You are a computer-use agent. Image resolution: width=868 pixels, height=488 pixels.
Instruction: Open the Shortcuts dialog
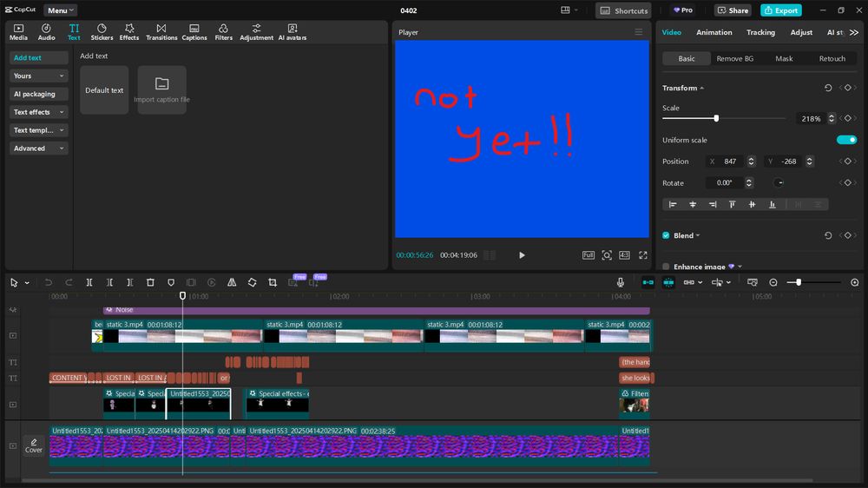coord(623,10)
